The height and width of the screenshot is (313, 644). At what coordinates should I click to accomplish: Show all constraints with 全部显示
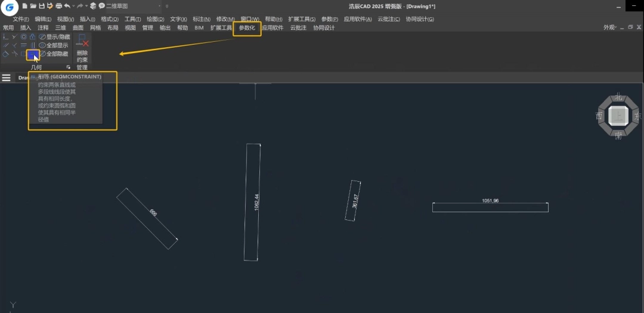coord(54,45)
